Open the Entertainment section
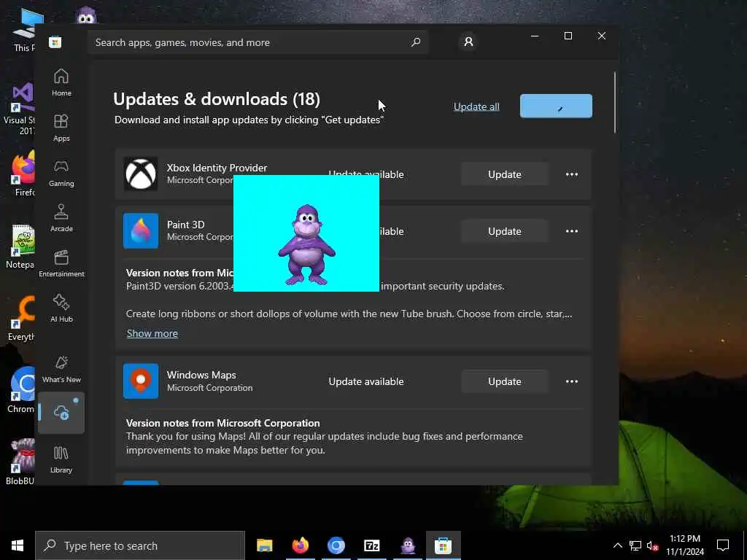The width and height of the screenshot is (747, 560). pos(61,264)
